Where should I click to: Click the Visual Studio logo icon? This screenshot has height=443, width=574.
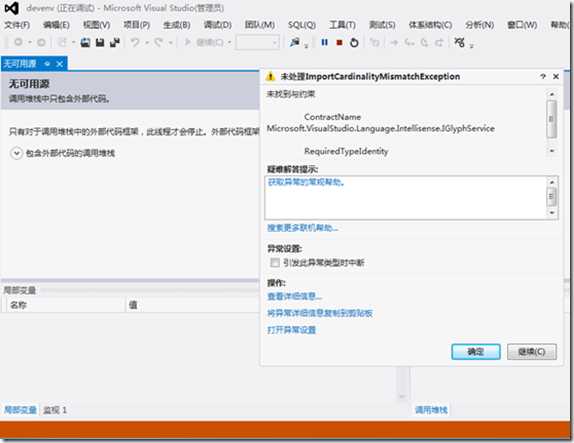coord(12,8)
